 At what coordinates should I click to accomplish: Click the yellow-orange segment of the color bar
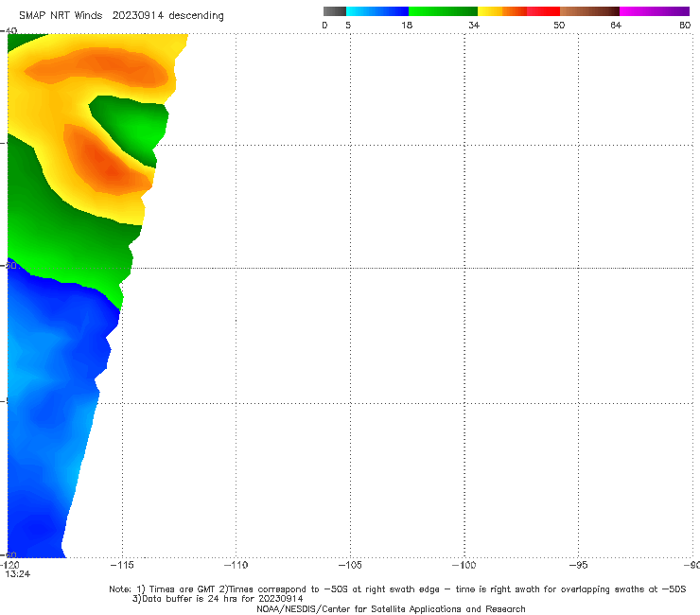coord(502,11)
